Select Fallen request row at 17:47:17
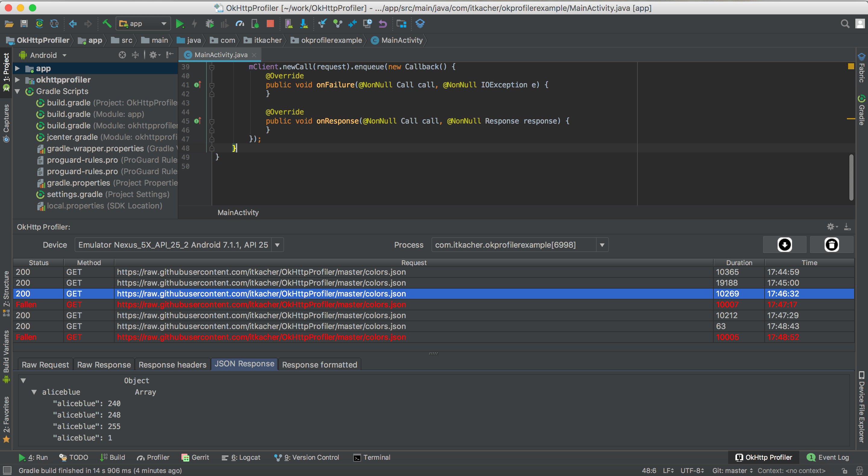 click(x=434, y=305)
